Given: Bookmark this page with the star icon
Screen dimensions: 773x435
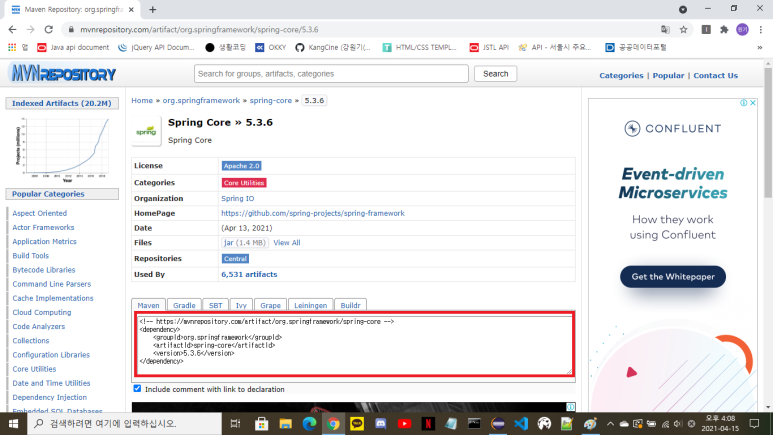Looking at the screenshot, I should pyautogui.click(x=683, y=30).
